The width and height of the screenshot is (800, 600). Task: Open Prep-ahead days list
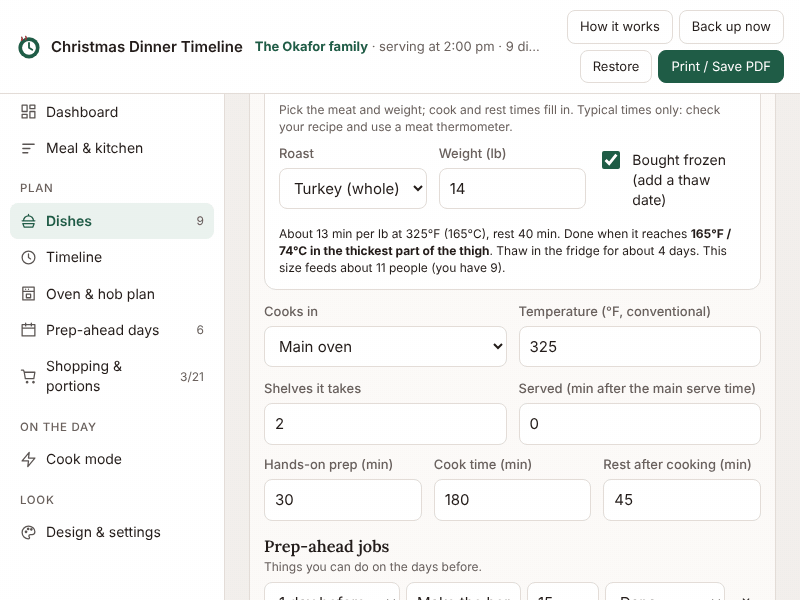click(x=112, y=330)
